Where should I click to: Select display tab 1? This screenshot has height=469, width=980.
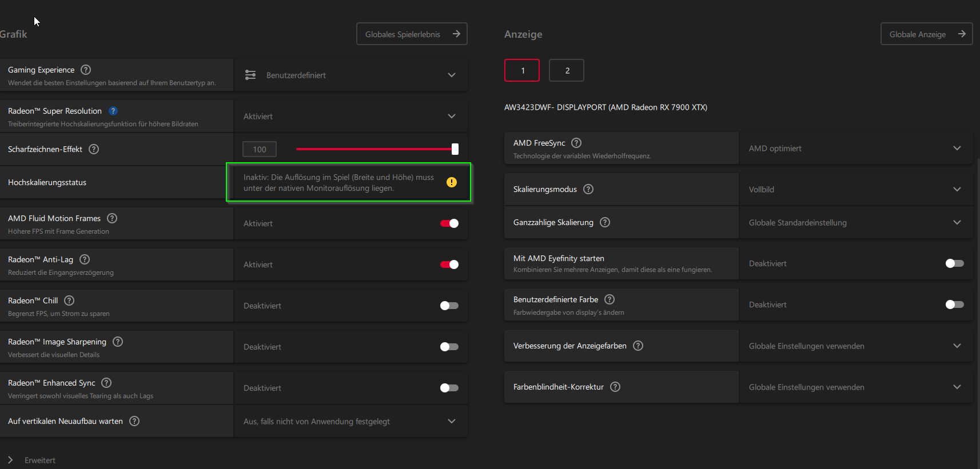[522, 70]
